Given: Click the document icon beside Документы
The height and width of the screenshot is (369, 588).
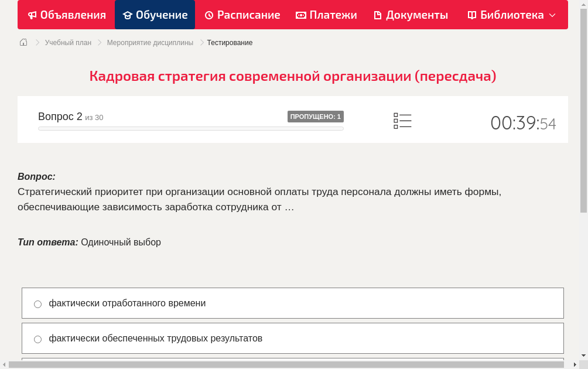Looking at the screenshot, I should click(x=377, y=15).
